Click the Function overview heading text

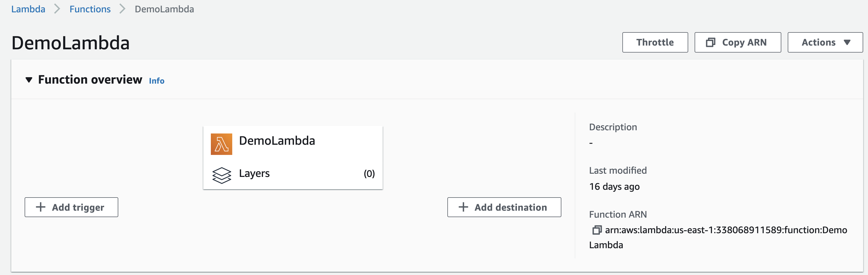tap(90, 80)
